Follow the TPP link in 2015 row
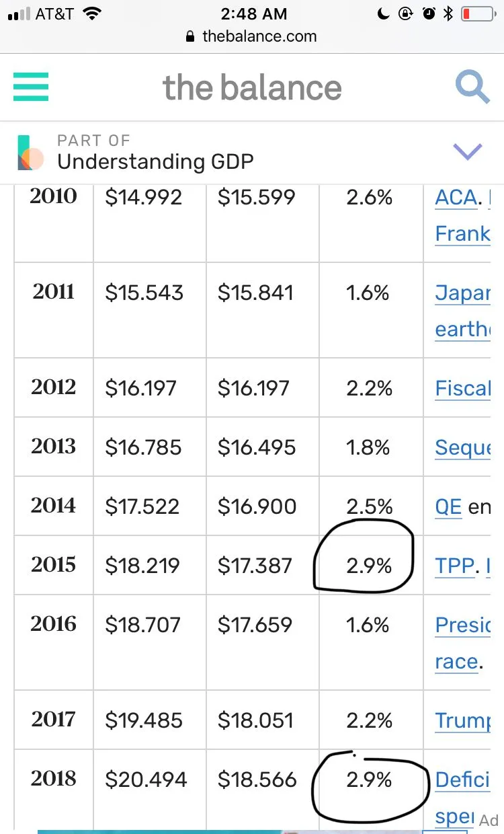 pos(455,566)
